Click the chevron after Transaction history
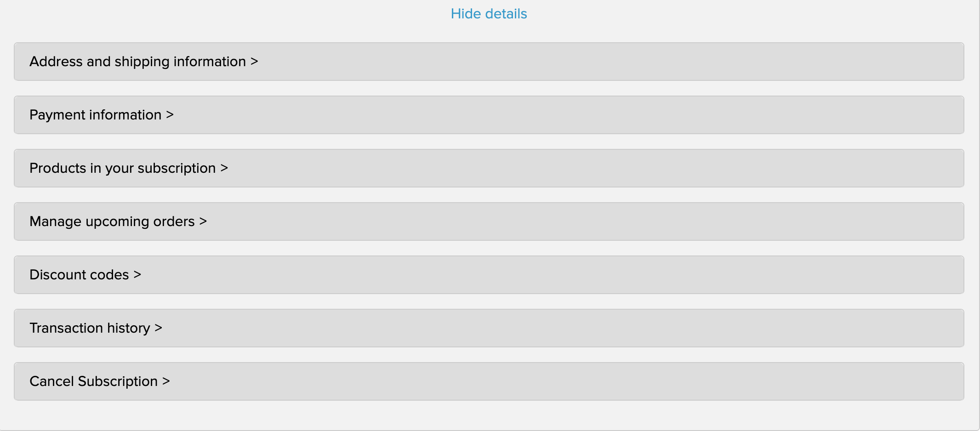The image size is (980, 431). click(x=159, y=328)
